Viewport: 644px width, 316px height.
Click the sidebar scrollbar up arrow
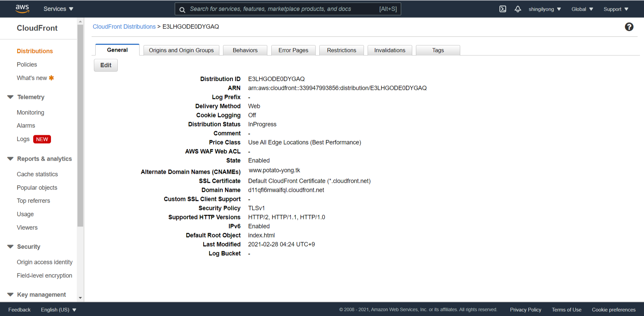pyautogui.click(x=80, y=21)
